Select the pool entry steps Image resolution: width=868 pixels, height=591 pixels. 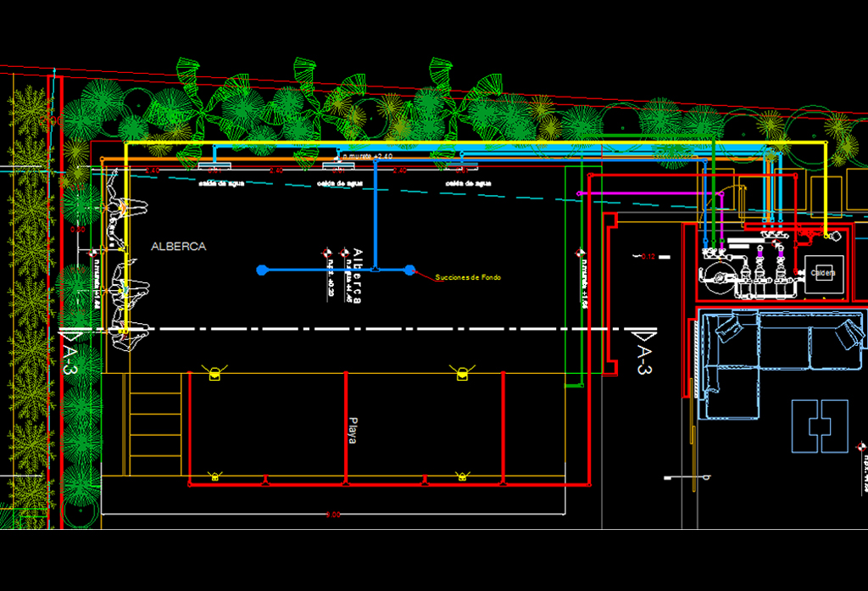(155, 424)
